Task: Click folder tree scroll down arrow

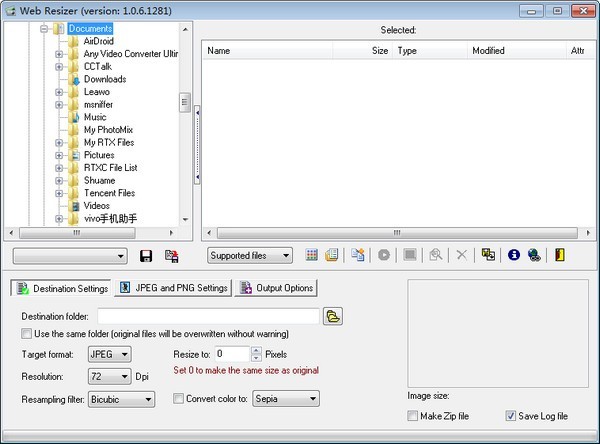Action: point(185,220)
